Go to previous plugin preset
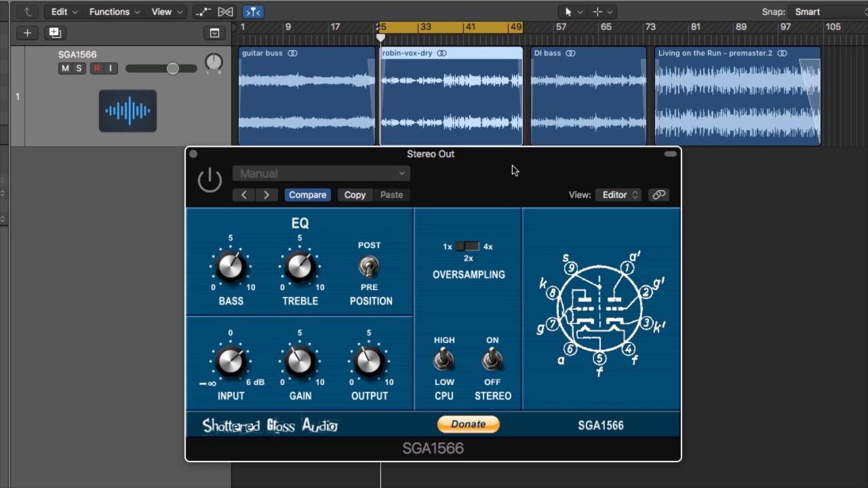This screenshot has height=488, width=868. tap(244, 195)
